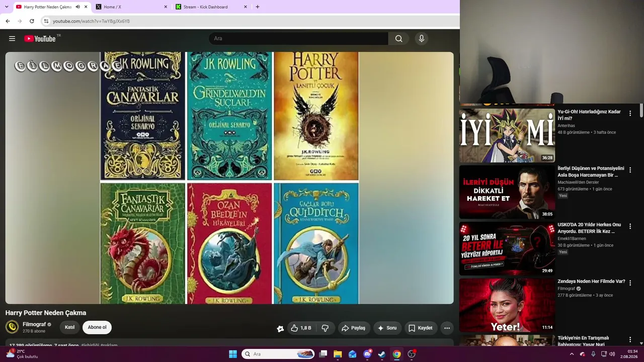
Task: Click the browser address bar URL
Action: pos(91,21)
